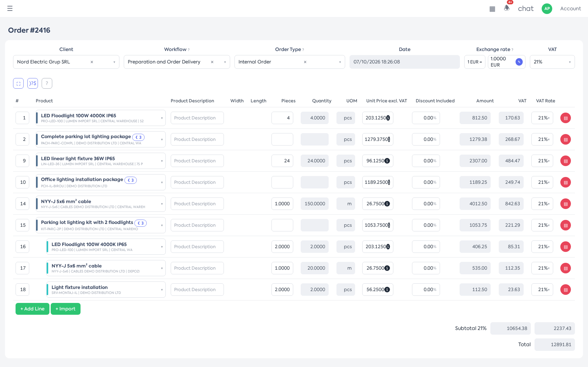
Task: Click the AP user avatar
Action: 547,9
